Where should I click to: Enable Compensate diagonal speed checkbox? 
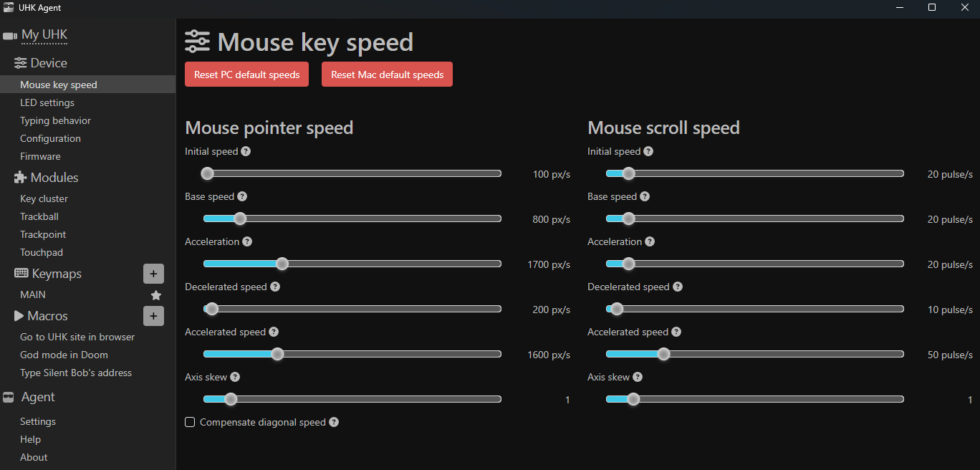pyautogui.click(x=190, y=422)
